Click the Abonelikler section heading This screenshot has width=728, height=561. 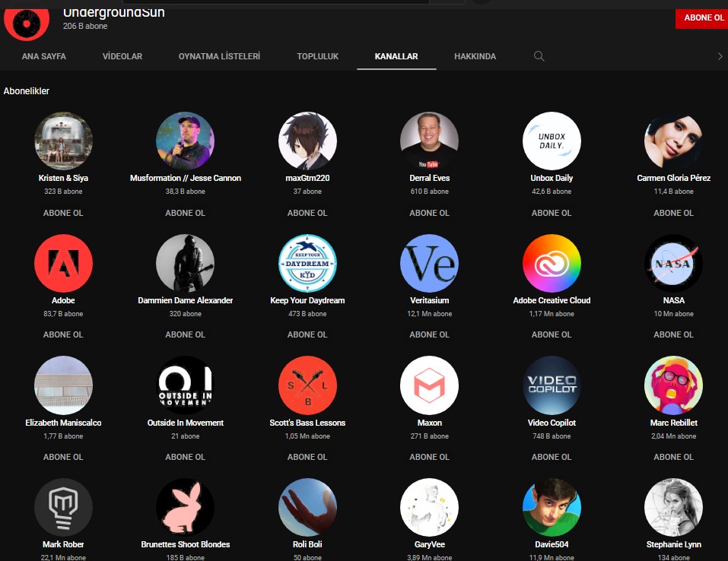click(x=27, y=91)
